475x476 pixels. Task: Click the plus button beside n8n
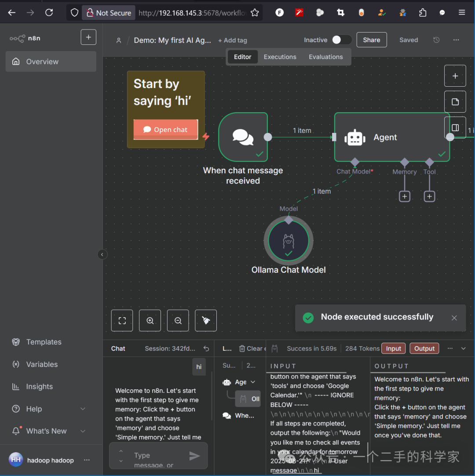(88, 37)
